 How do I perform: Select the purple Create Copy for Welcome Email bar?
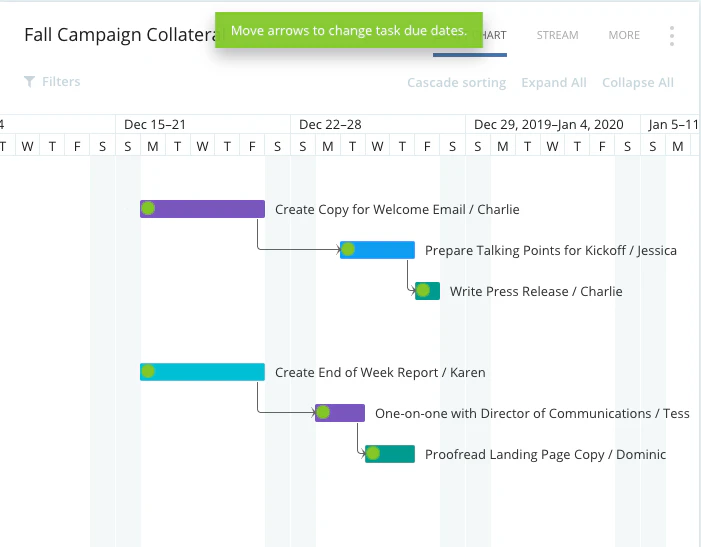point(203,209)
